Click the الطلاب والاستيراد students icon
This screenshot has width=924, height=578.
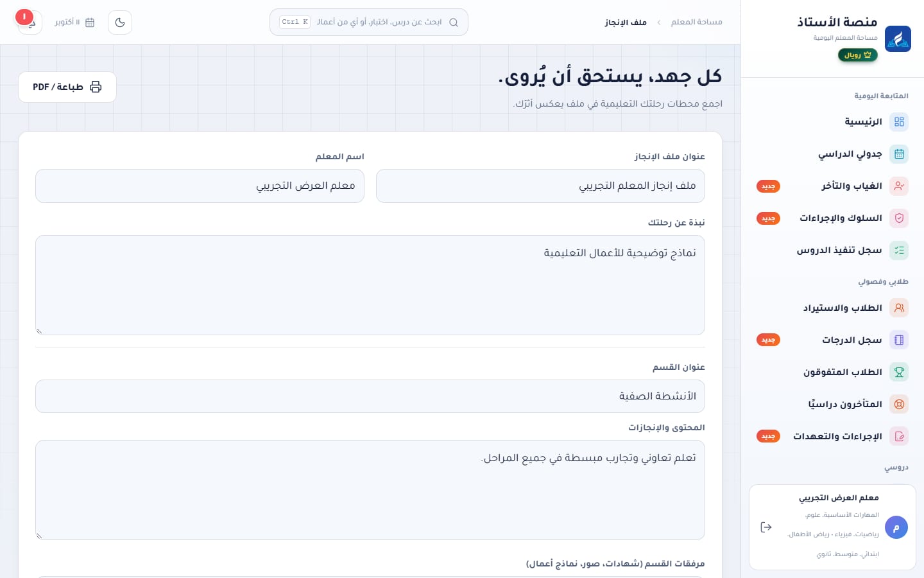click(899, 308)
